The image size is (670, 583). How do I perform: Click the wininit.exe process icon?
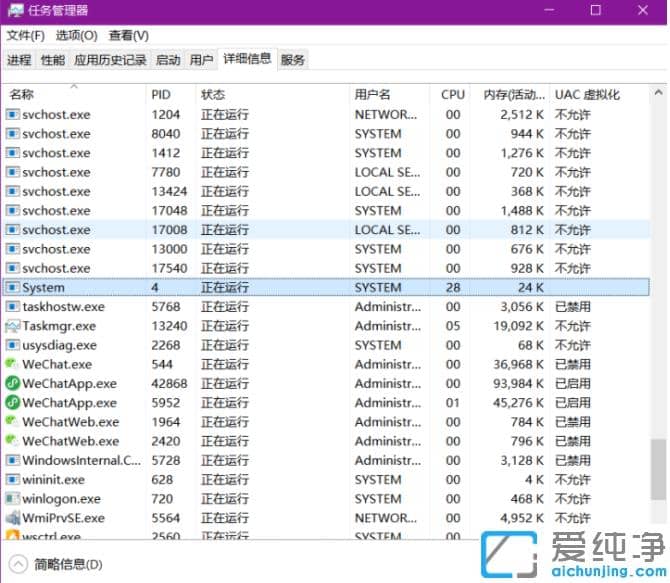(12, 480)
